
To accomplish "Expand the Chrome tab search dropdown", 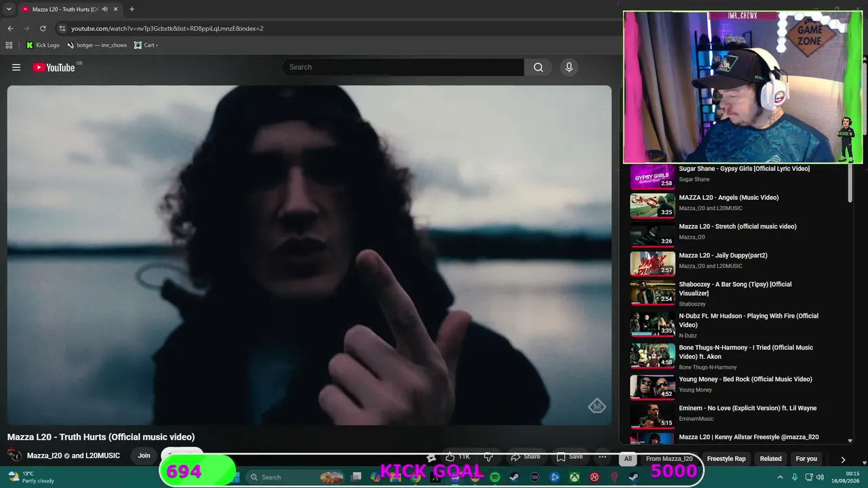I will (x=9, y=9).
